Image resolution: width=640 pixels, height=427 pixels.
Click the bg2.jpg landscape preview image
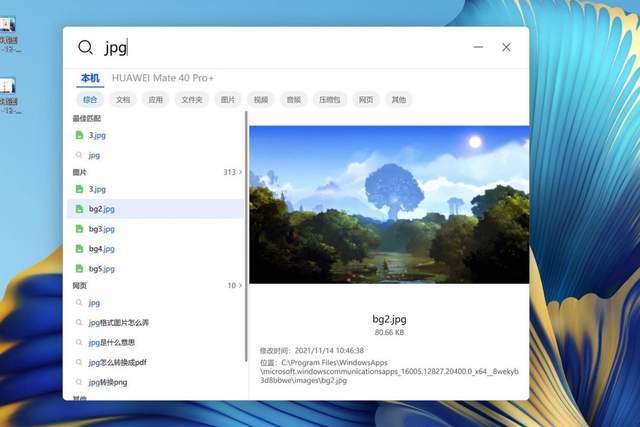click(x=389, y=205)
